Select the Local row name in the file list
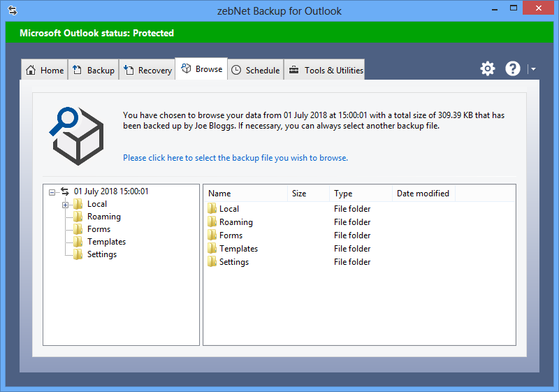Screen dimensions: 559x392 [x=229, y=209]
